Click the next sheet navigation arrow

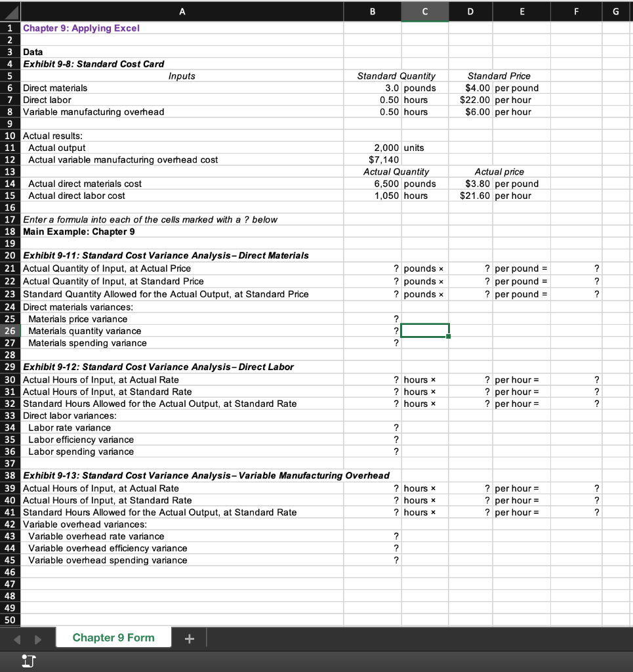[37, 637]
